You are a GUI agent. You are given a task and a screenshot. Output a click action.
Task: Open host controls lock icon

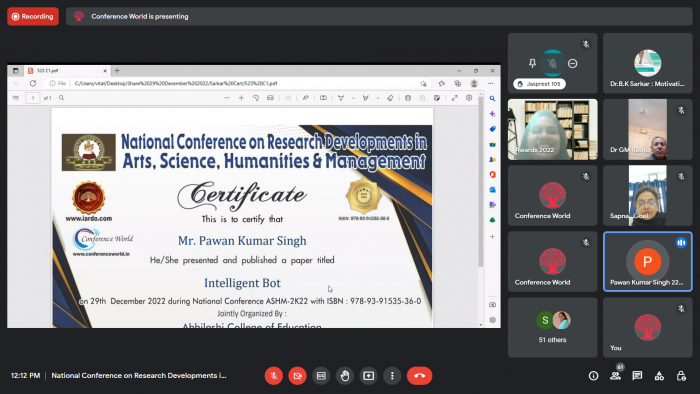click(x=681, y=376)
